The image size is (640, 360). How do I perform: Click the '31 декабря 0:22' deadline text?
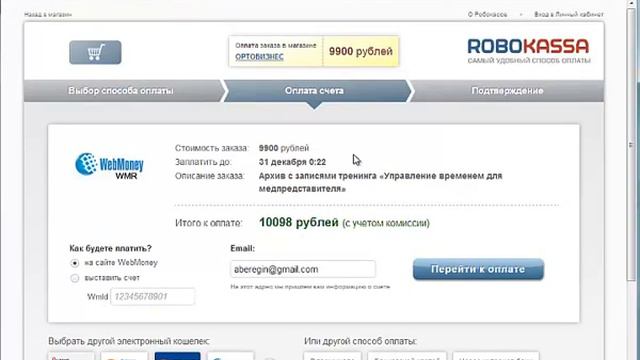coord(292,162)
